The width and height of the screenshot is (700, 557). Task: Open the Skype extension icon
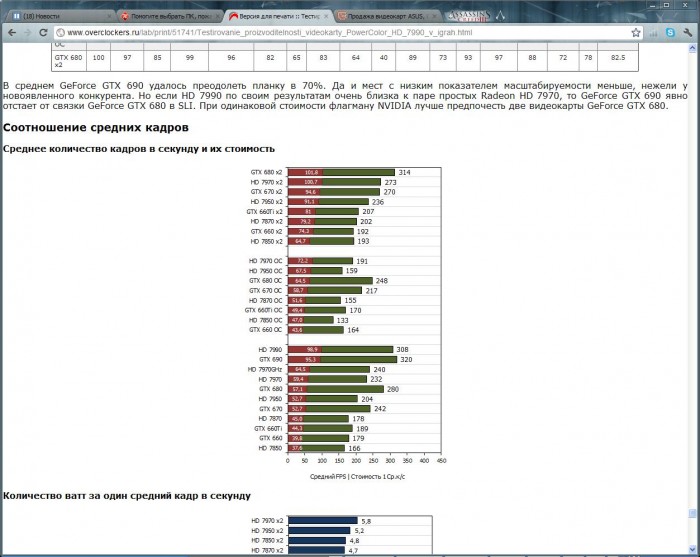coord(670,33)
